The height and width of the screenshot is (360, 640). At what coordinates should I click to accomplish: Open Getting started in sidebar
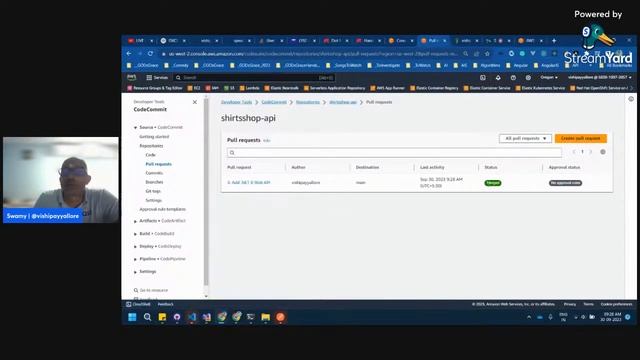[x=154, y=137]
